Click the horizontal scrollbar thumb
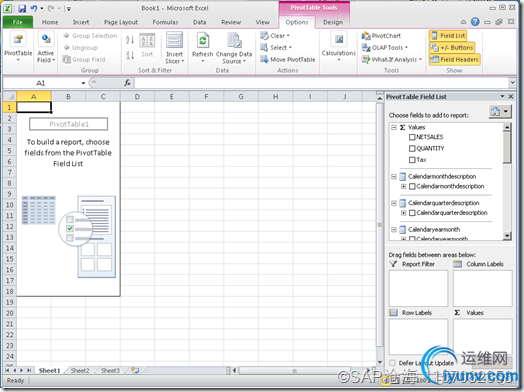Viewport: 524px width, 392px height. pos(294,370)
